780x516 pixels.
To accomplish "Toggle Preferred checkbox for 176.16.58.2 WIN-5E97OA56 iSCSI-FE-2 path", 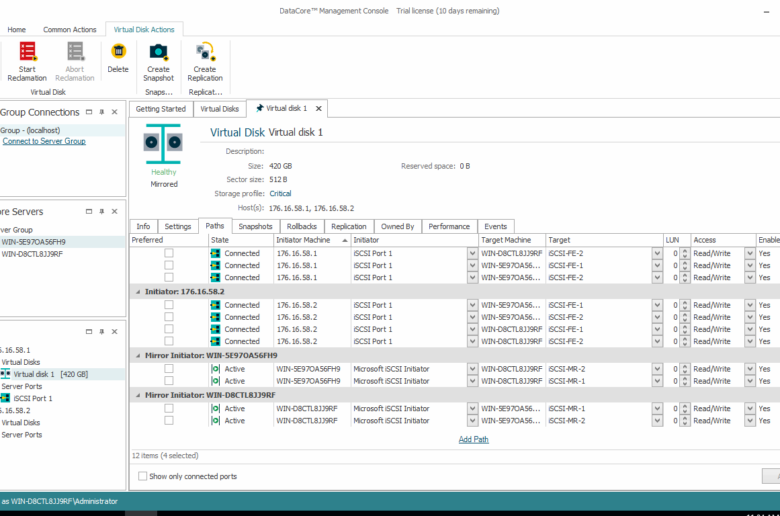I will coord(169,317).
